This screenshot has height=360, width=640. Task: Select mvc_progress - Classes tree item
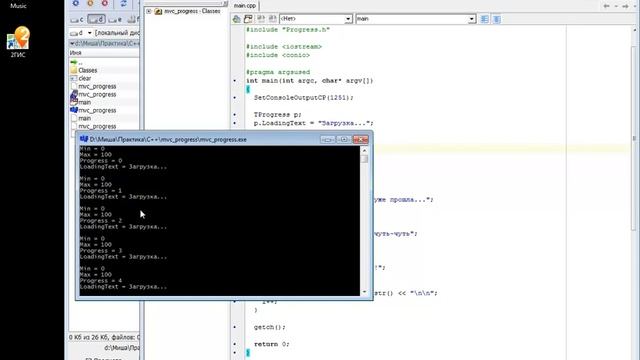click(192, 11)
